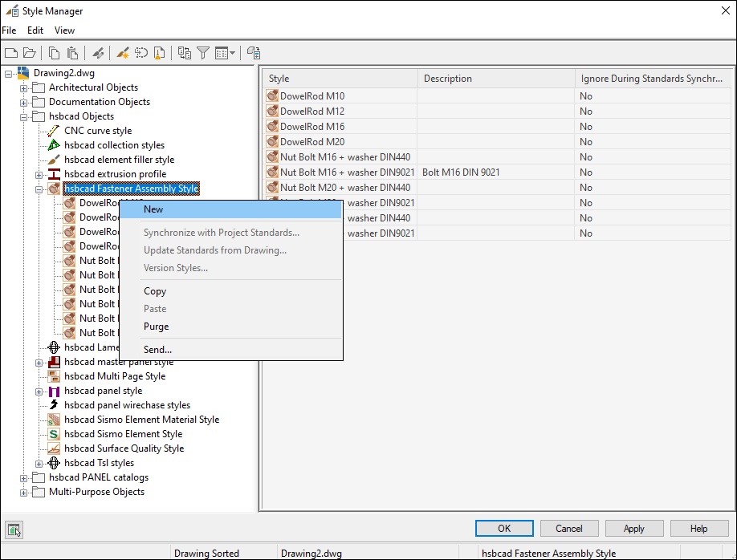Click the hsbcad extrusion profile I-beam icon
The image size is (737, 560).
pos(54,174)
